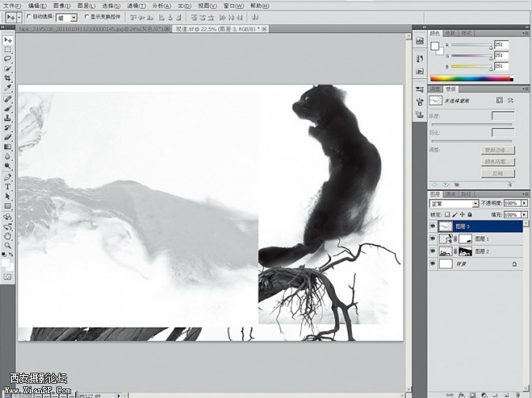Screen dimensions: 532x398
Task: Toggle lock transparent pixels
Action: click(447, 214)
